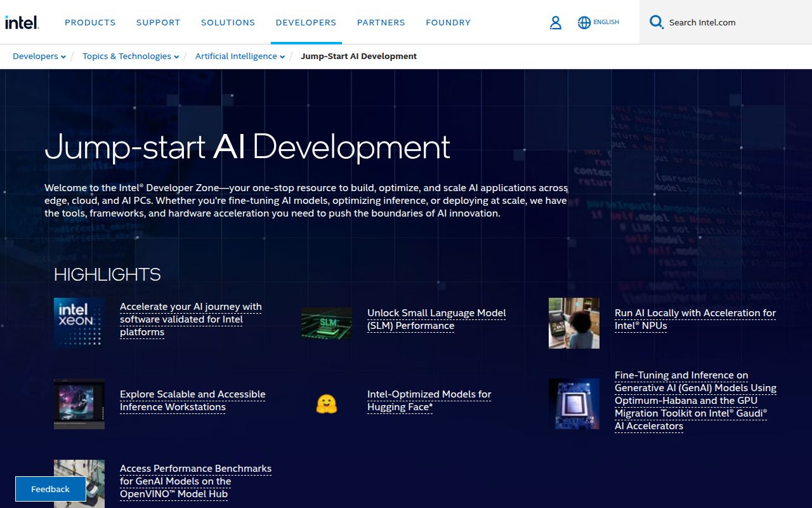Open the user account icon
The width and height of the screenshot is (812, 508).
click(x=556, y=23)
